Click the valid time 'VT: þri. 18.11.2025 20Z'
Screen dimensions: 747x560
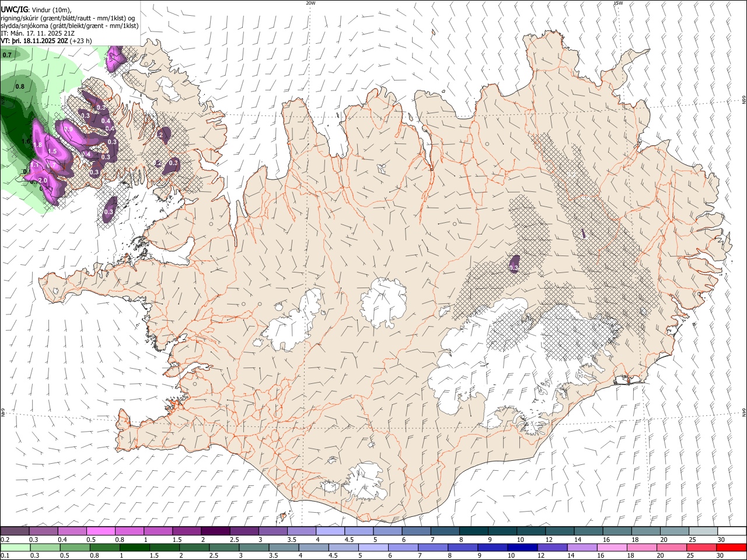pyautogui.click(x=34, y=41)
